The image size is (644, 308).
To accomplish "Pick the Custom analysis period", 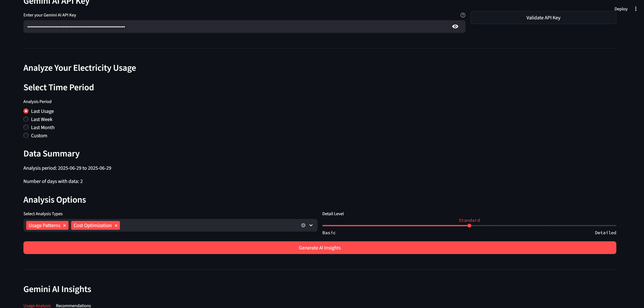I will coord(26,135).
